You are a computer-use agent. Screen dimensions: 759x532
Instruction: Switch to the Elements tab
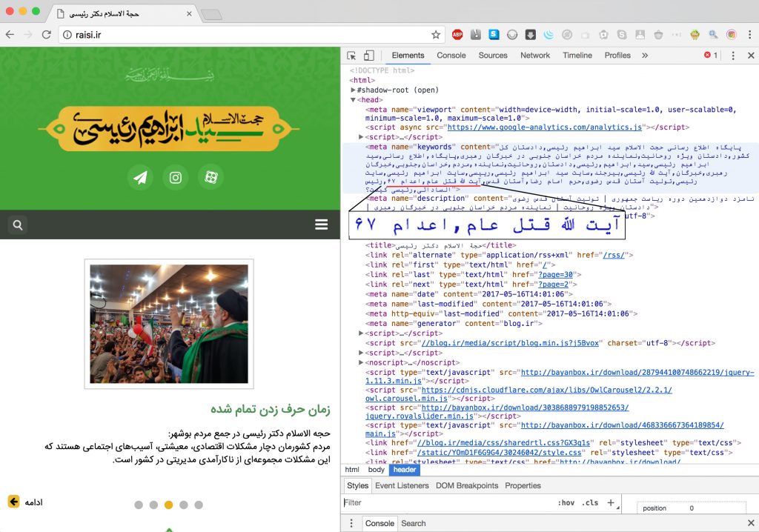coord(408,55)
